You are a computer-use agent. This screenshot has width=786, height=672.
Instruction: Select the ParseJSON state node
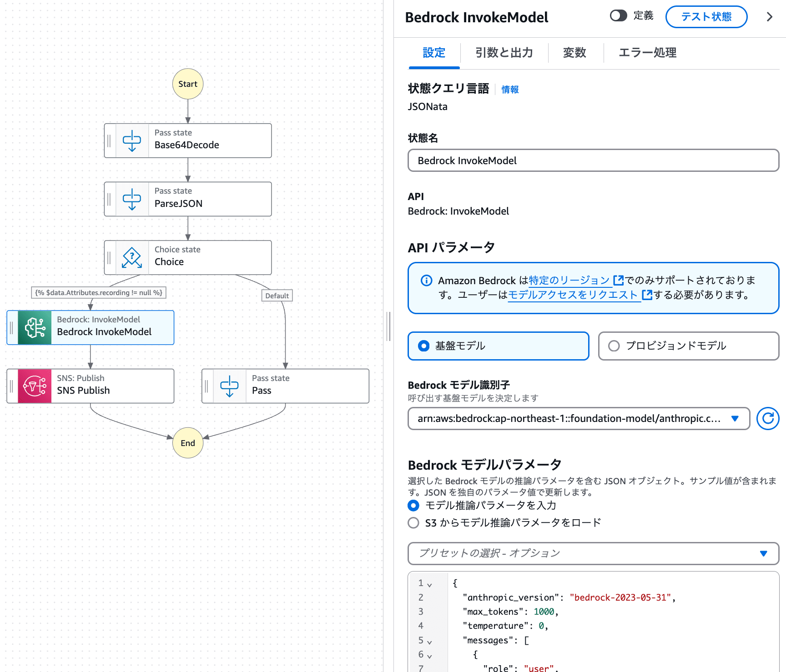[188, 199]
